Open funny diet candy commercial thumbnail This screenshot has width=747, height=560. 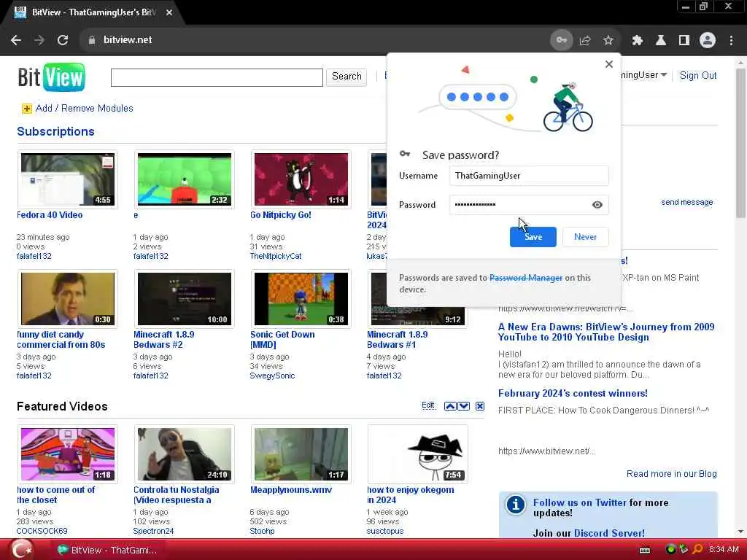coord(68,298)
